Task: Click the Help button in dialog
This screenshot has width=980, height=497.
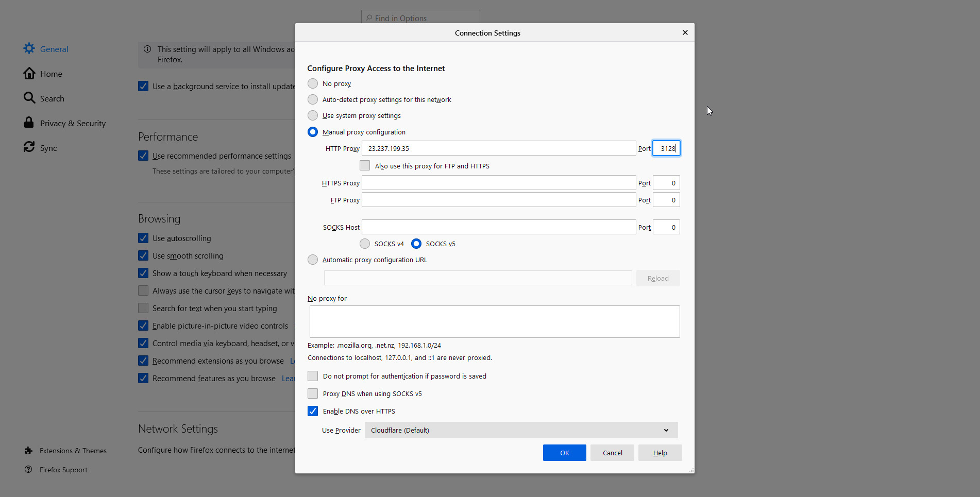Action: pos(660,453)
